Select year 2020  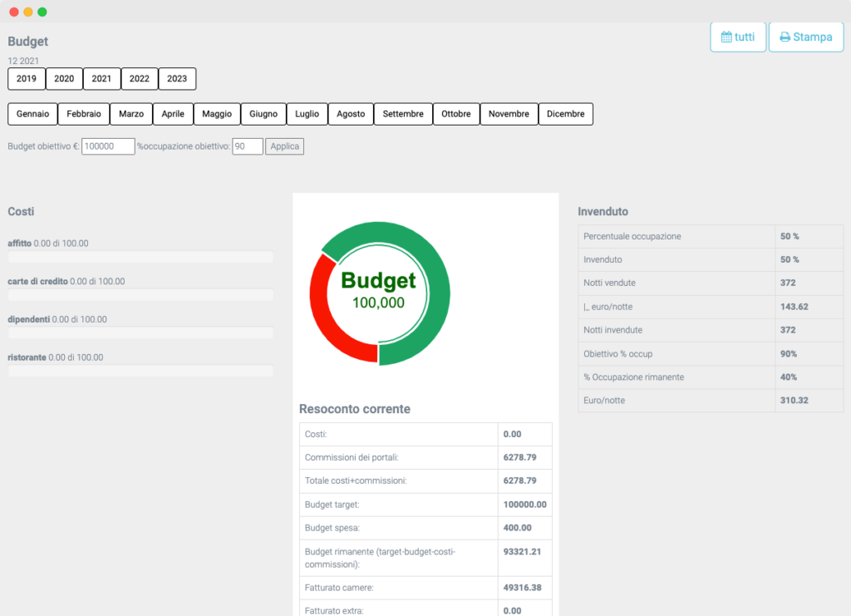[64, 79]
